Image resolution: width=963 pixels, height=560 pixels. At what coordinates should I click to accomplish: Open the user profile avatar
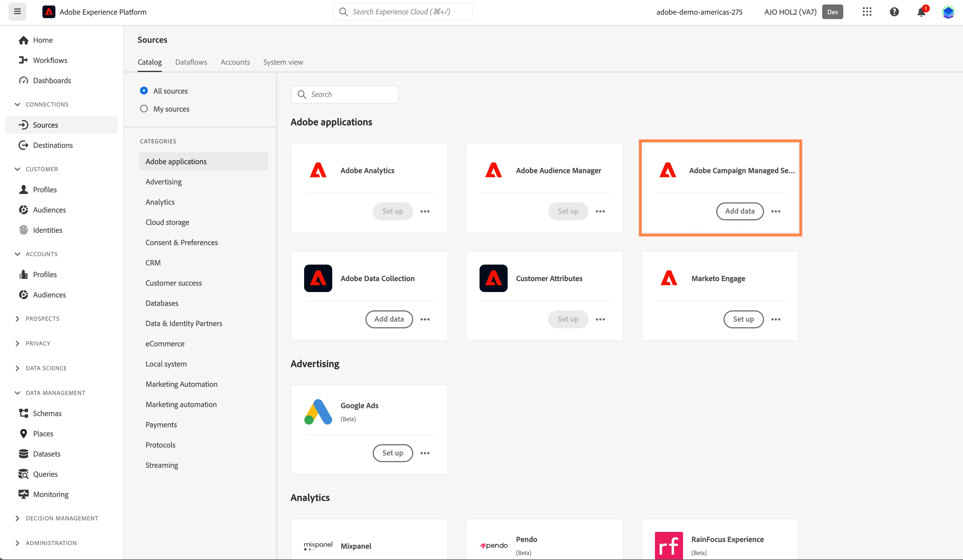948,12
